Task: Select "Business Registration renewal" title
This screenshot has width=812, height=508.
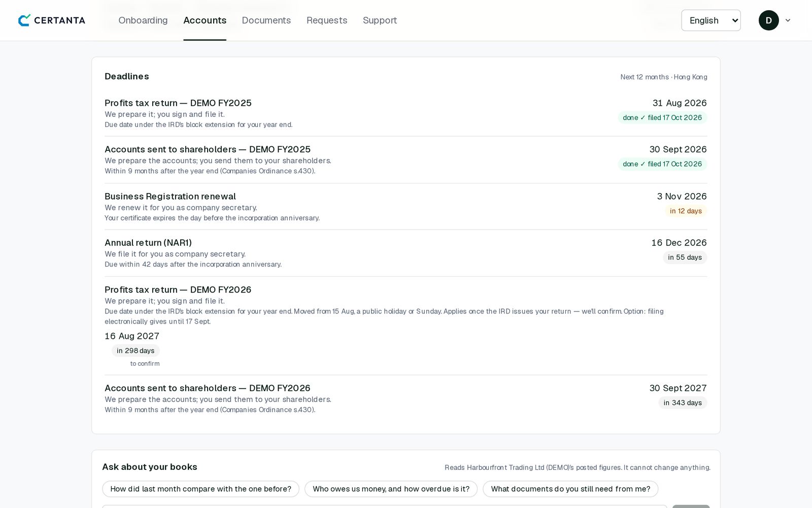Action: point(170,196)
